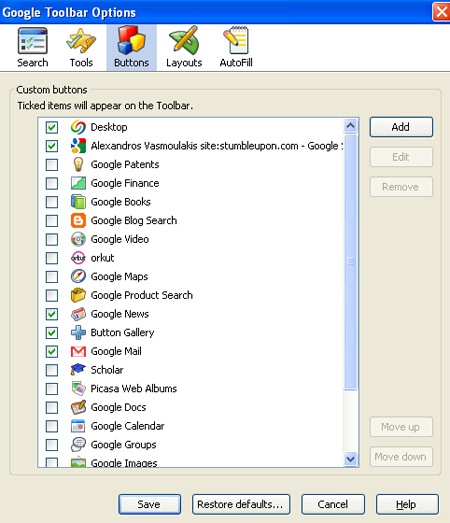
Task: Click the Google Images picture icon
Action: pyautogui.click(x=78, y=462)
